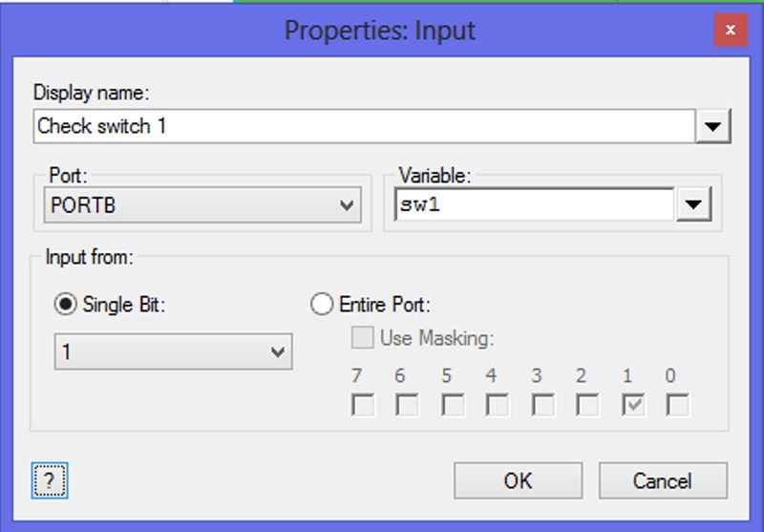This screenshot has height=532, width=764.
Task: Enable the Use Masking checkbox
Action: (x=363, y=337)
